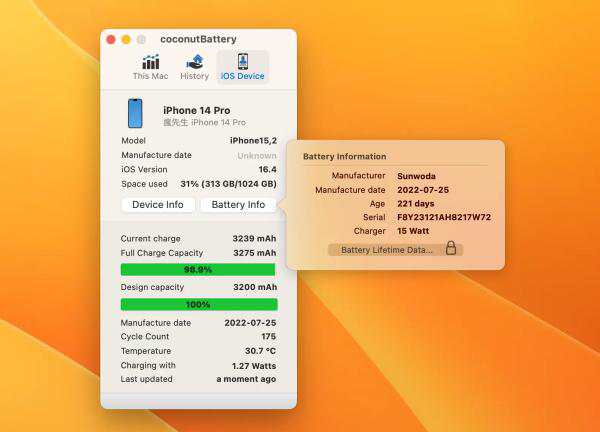
Task: Click the blue iPhone 14 Pro image
Action: pos(135,113)
